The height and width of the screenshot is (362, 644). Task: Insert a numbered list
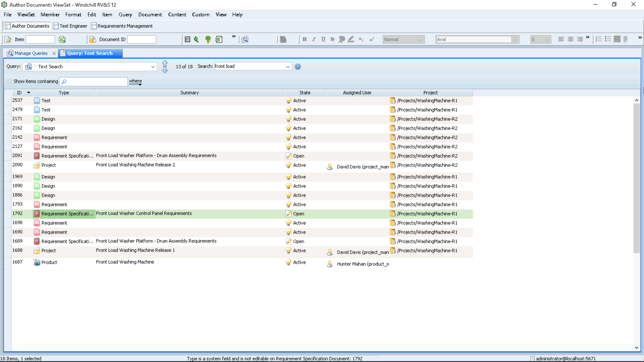(599, 39)
